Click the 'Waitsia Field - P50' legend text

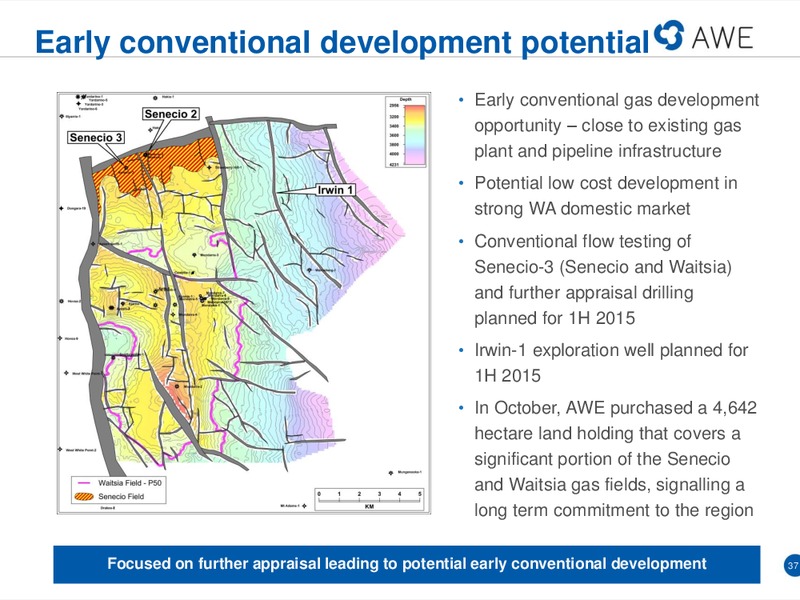pos(130,483)
